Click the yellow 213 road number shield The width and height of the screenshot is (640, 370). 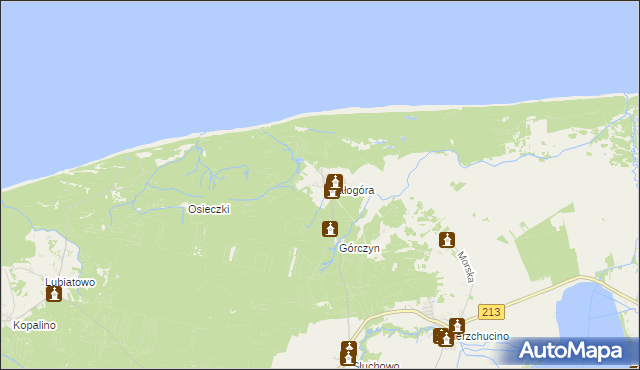coord(491,312)
